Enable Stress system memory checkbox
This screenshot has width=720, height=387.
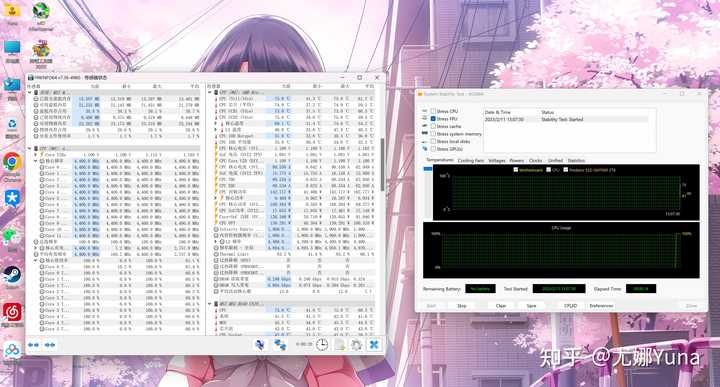(433, 134)
